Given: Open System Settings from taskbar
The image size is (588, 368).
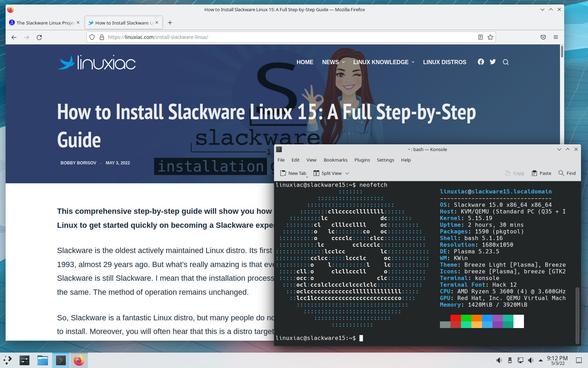Looking at the screenshot, I should (x=24, y=360).
